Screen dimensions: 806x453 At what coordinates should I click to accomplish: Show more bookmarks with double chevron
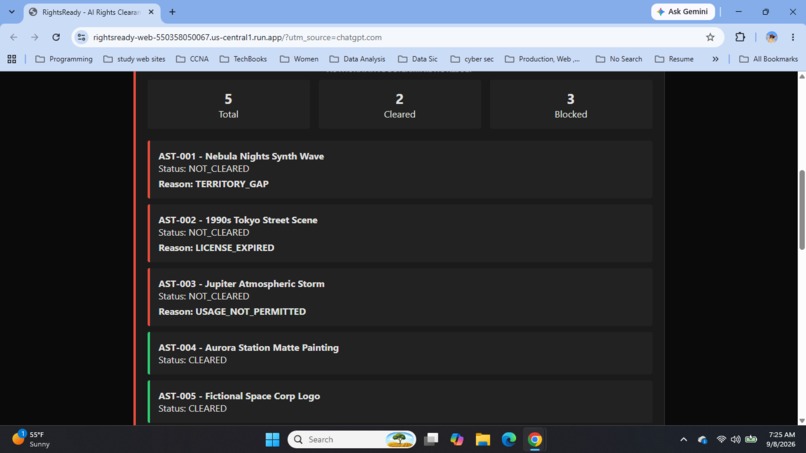(x=715, y=59)
